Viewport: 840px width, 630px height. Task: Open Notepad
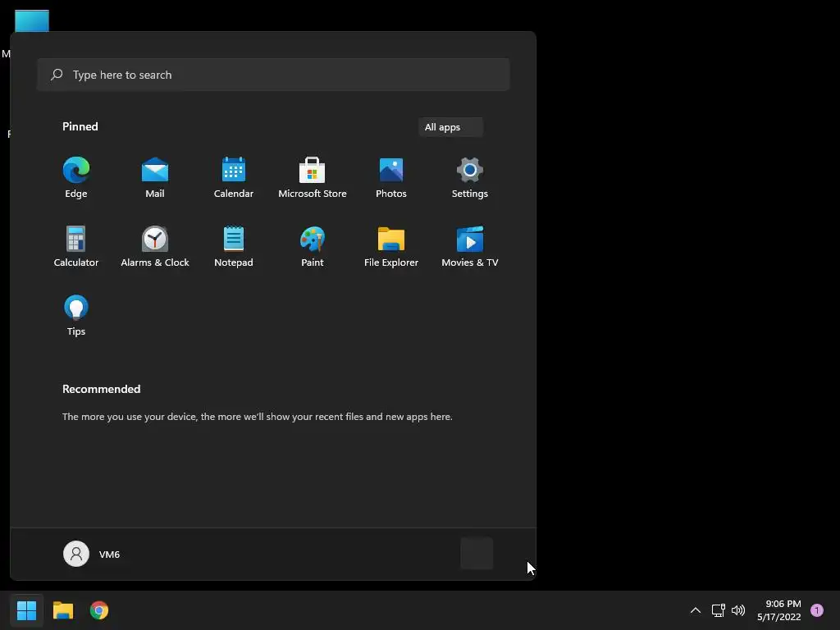pos(234,246)
